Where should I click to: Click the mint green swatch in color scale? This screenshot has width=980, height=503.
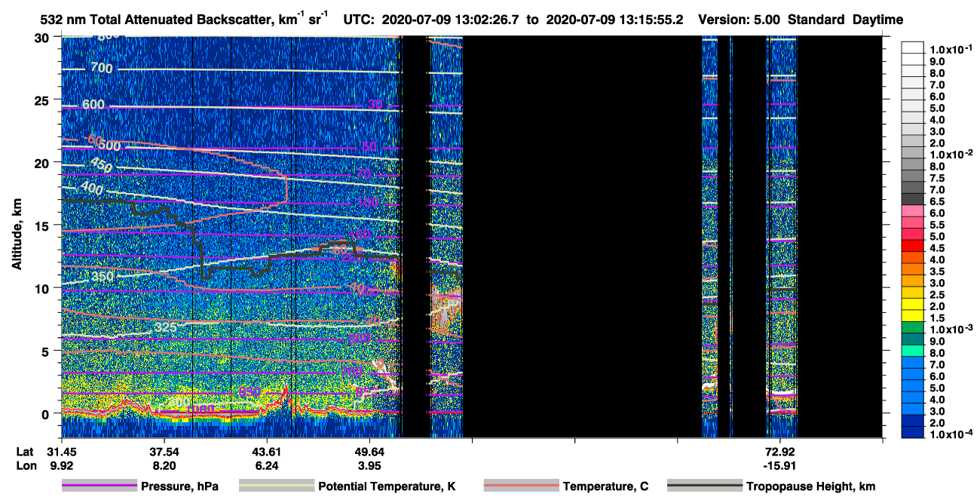click(x=913, y=351)
